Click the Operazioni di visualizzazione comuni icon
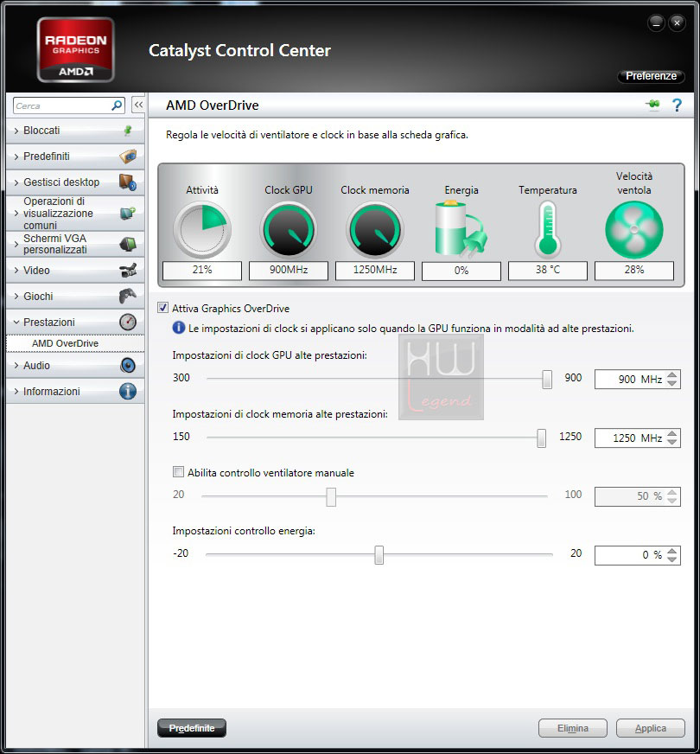The width and height of the screenshot is (700, 754). pyautogui.click(x=128, y=213)
